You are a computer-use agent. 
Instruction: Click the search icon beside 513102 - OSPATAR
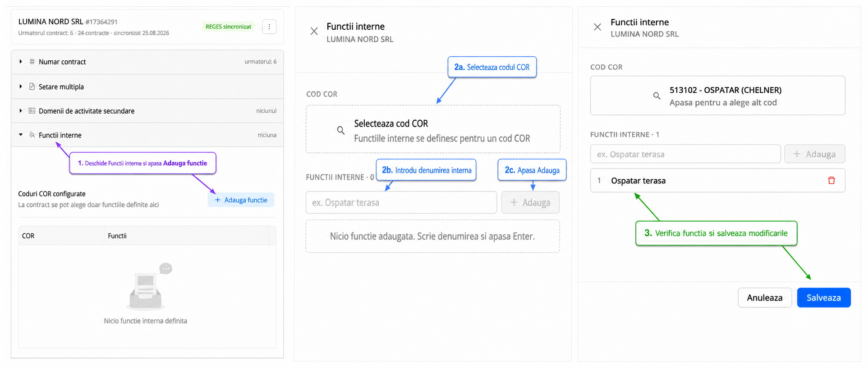657,96
